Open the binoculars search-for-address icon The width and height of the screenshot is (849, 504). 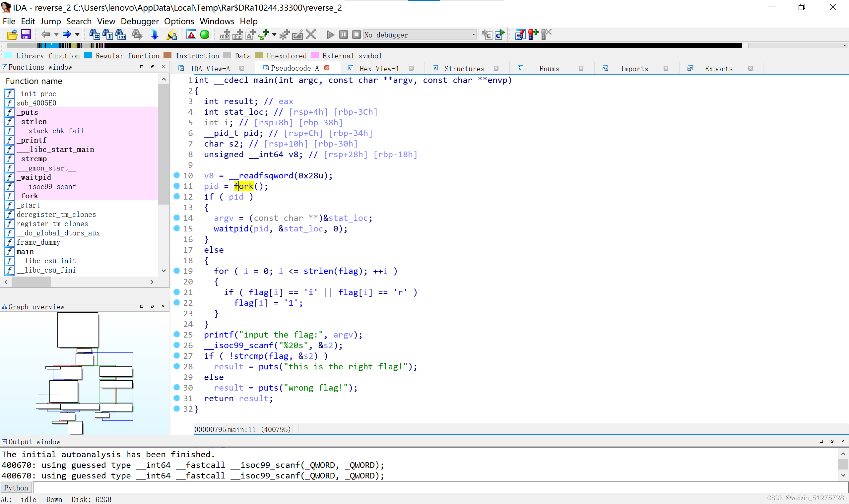coord(94,34)
